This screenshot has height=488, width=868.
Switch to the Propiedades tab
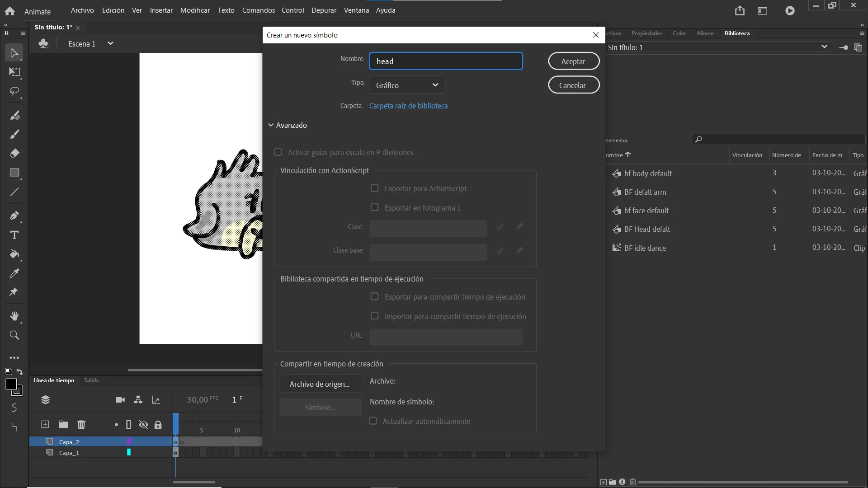646,33
